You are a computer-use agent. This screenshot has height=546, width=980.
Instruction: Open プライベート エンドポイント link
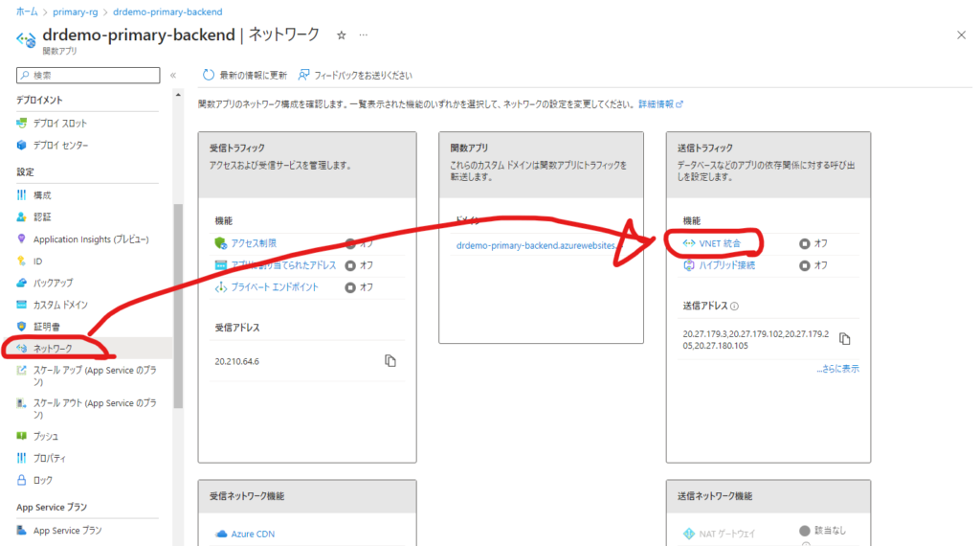tap(275, 287)
